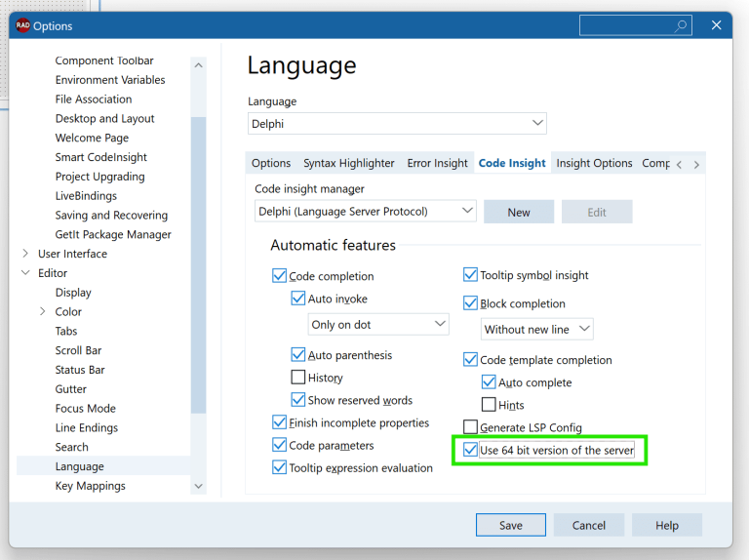
Task: Toggle the Code completion checkbox
Action: click(x=280, y=276)
